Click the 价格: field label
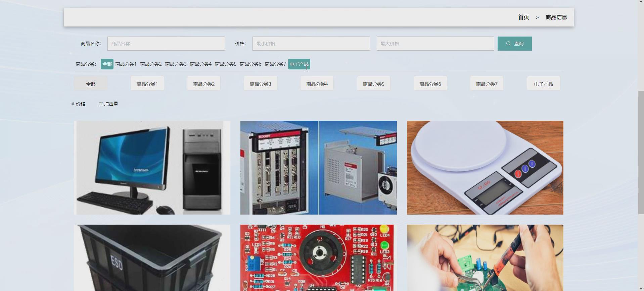 (241, 44)
